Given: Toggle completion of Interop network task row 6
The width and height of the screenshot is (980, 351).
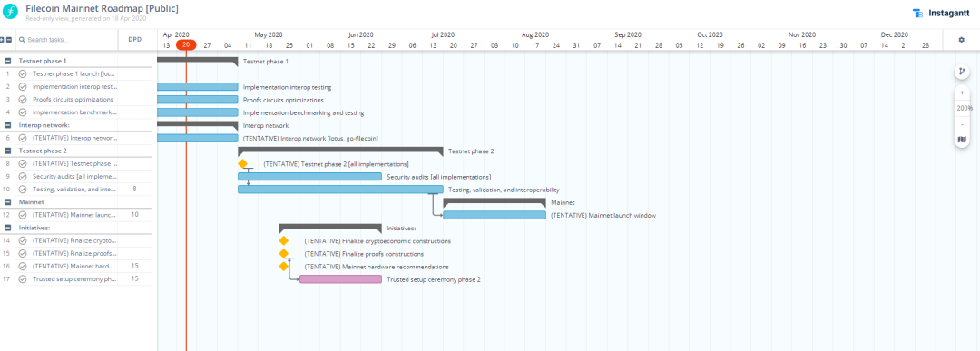Looking at the screenshot, I should (x=23, y=138).
